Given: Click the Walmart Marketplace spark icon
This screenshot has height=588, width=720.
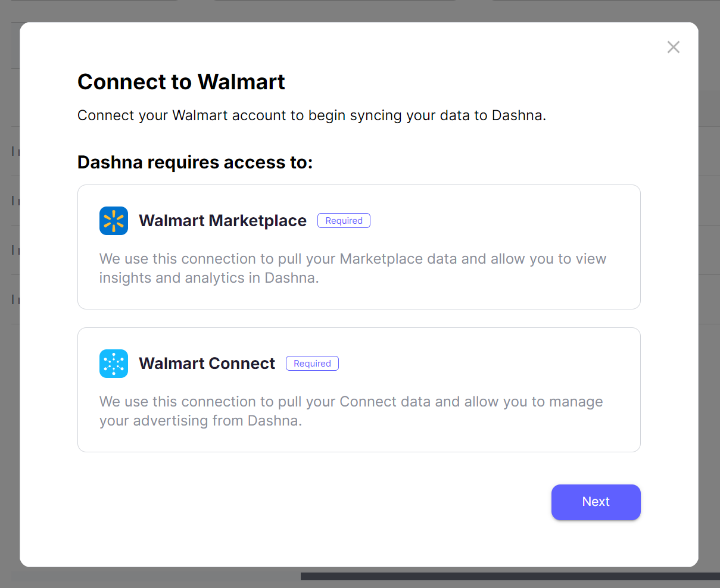Looking at the screenshot, I should pos(114,221).
